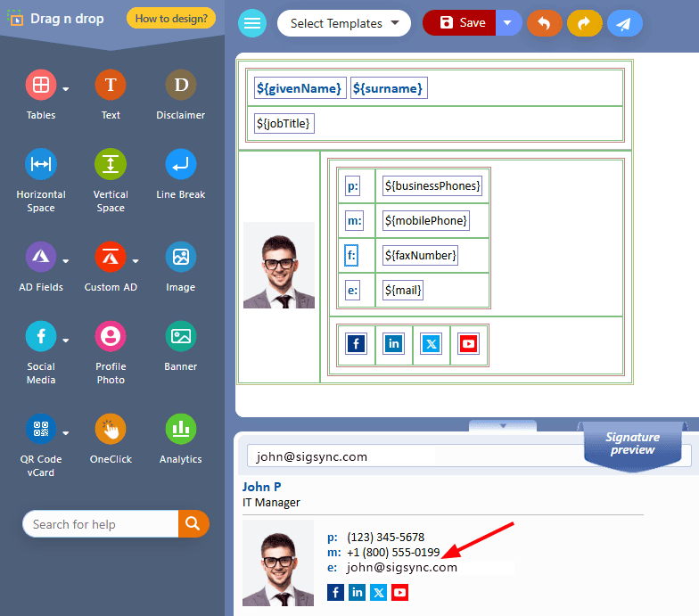Click the YouTube icon in the editor

tap(469, 344)
